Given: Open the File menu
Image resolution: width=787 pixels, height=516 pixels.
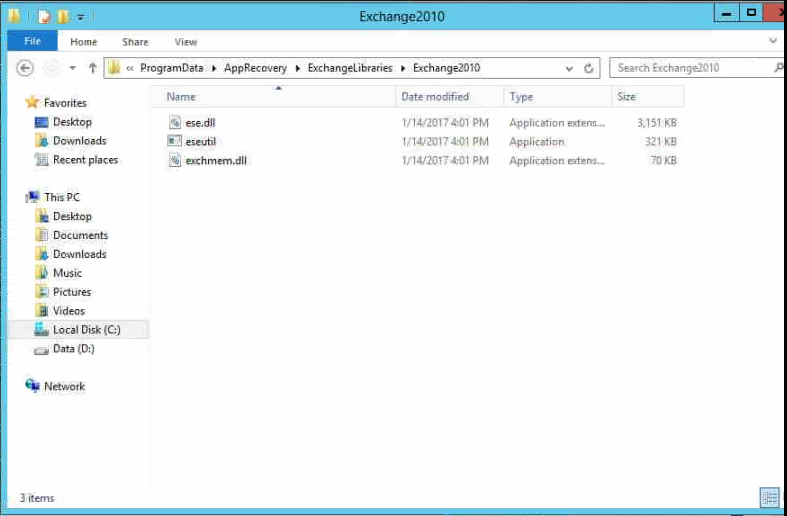Looking at the screenshot, I should tap(33, 41).
